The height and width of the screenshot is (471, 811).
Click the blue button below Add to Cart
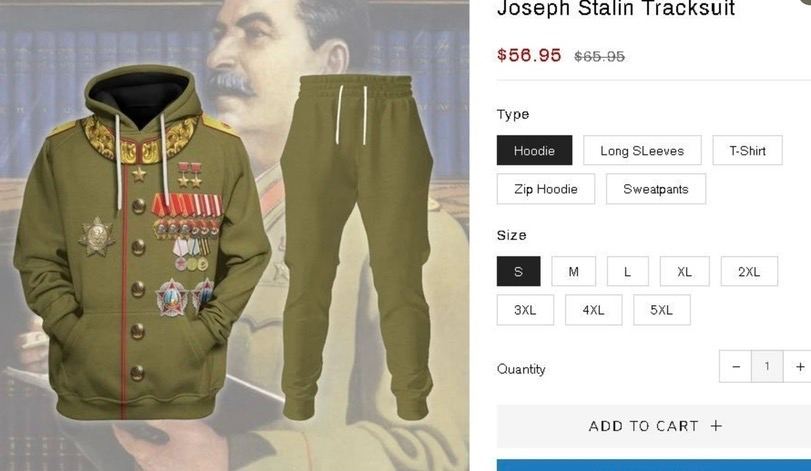[x=654, y=465]
